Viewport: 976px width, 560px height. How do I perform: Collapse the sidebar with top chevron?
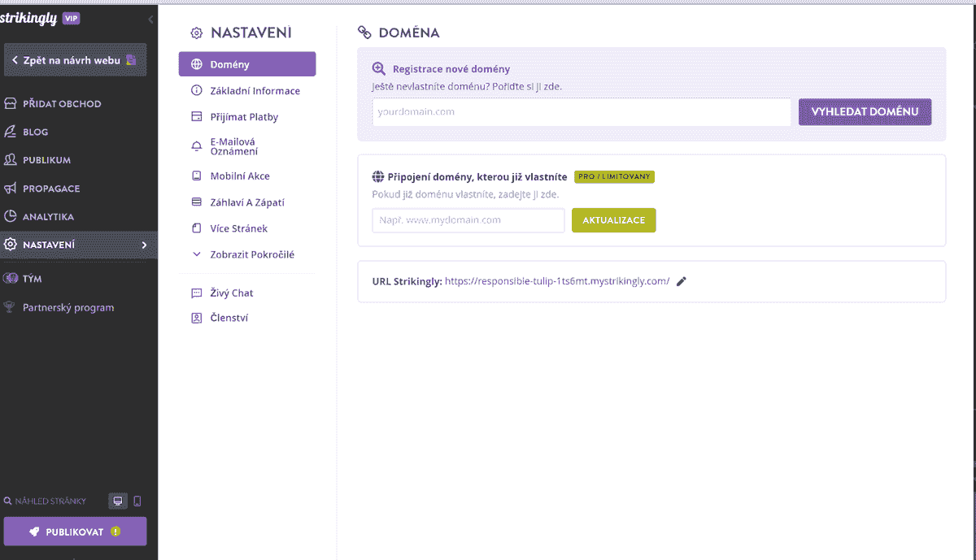pos(150,19)
